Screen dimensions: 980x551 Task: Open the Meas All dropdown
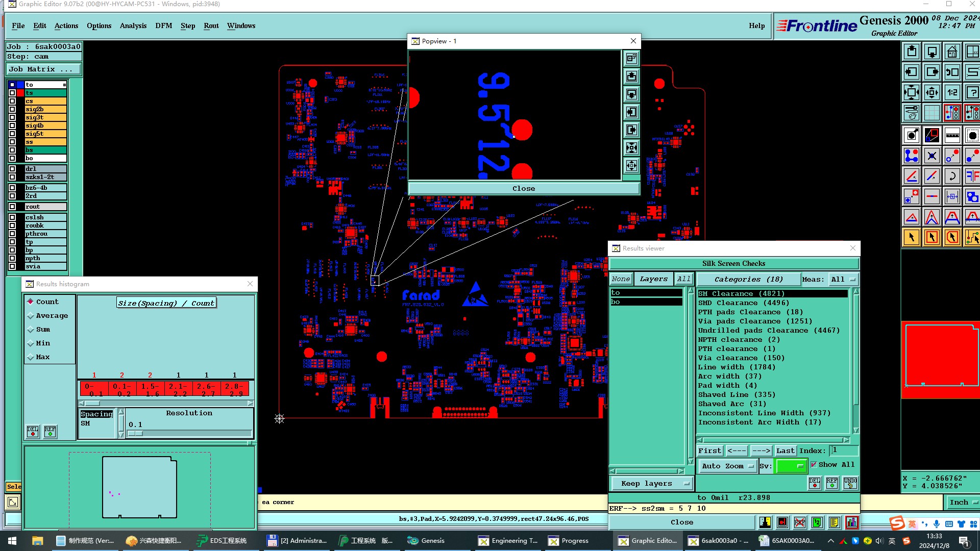pyautogui.click(x=843, y=279)
